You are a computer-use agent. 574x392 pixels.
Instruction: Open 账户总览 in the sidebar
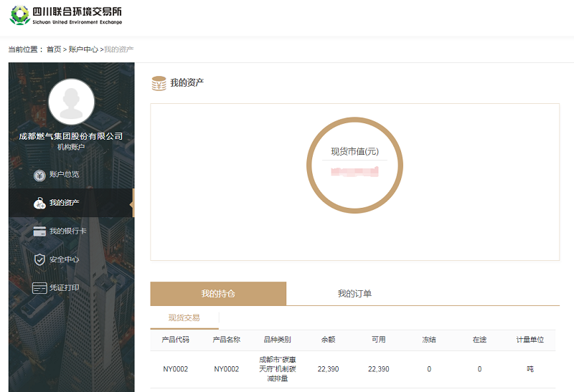coord(64,174)
